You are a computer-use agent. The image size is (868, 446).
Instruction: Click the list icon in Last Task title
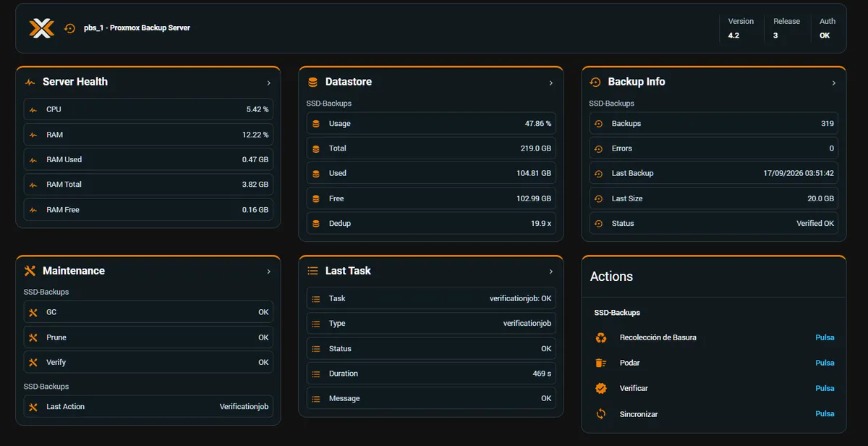click(312, 271)
